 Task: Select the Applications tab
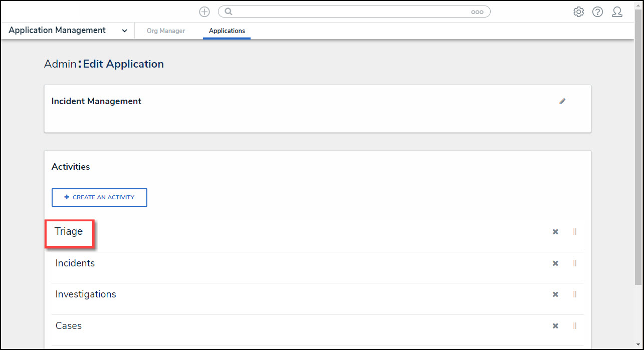(227, 31)
